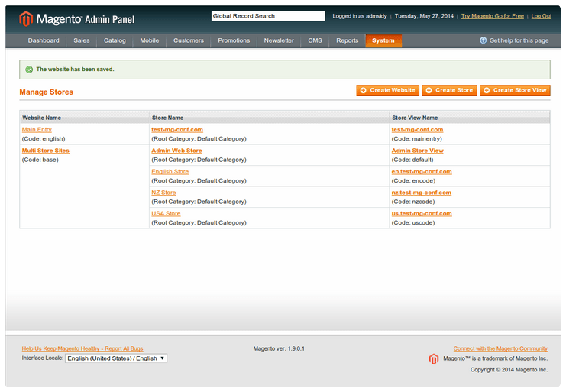This screenshot has height=392, width=566.
Task: Click Copyright © 2014 Magento Inc. text
Action: (509, 370)
